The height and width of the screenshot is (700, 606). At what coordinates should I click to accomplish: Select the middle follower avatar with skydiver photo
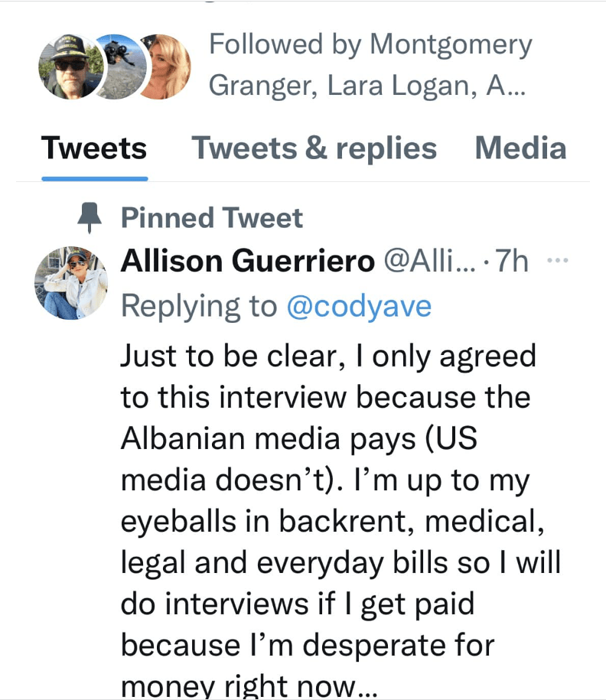121,67
